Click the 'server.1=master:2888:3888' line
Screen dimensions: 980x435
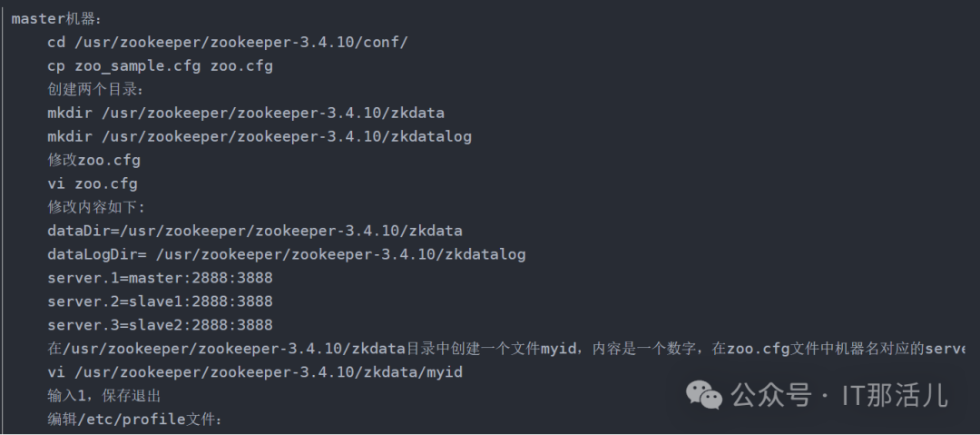(160, 278)
